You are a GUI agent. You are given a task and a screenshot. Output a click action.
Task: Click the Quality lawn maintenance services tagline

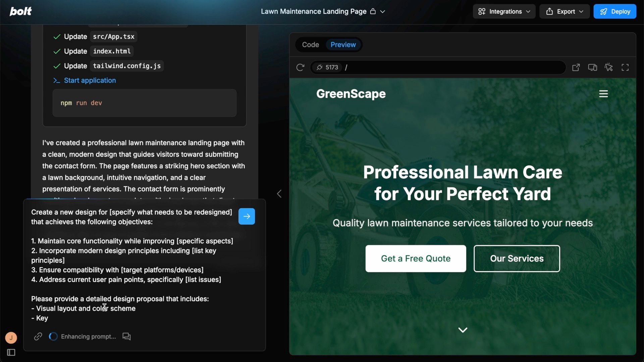pyautogui.click(x=463, y=223)
